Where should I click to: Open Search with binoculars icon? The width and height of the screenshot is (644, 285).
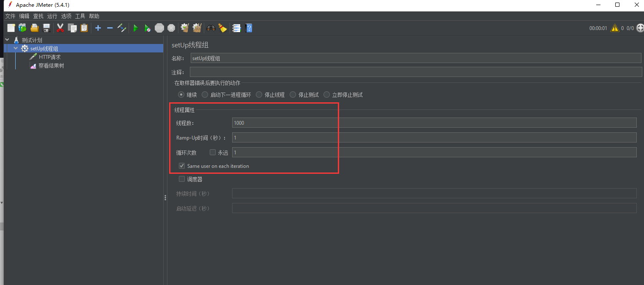click(211, 28)
